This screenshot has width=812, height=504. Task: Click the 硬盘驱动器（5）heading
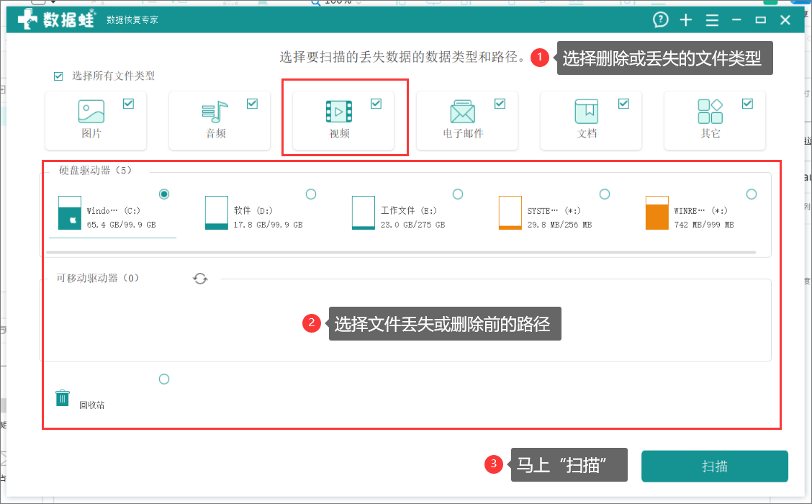(95, 171)
